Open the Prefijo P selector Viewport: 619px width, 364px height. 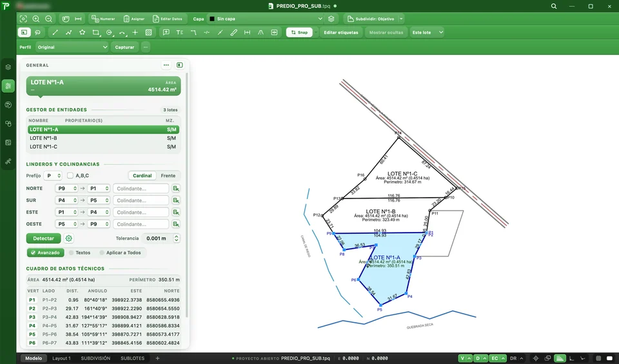coord(52,175)
